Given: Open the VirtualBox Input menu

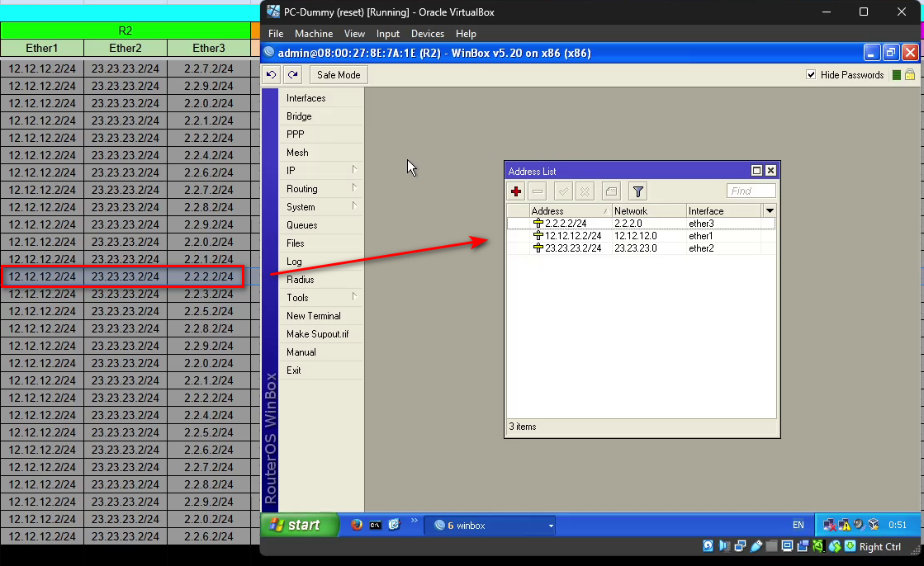Looking at the screenshot, I should pyautogui.click(x=388, y=34).
